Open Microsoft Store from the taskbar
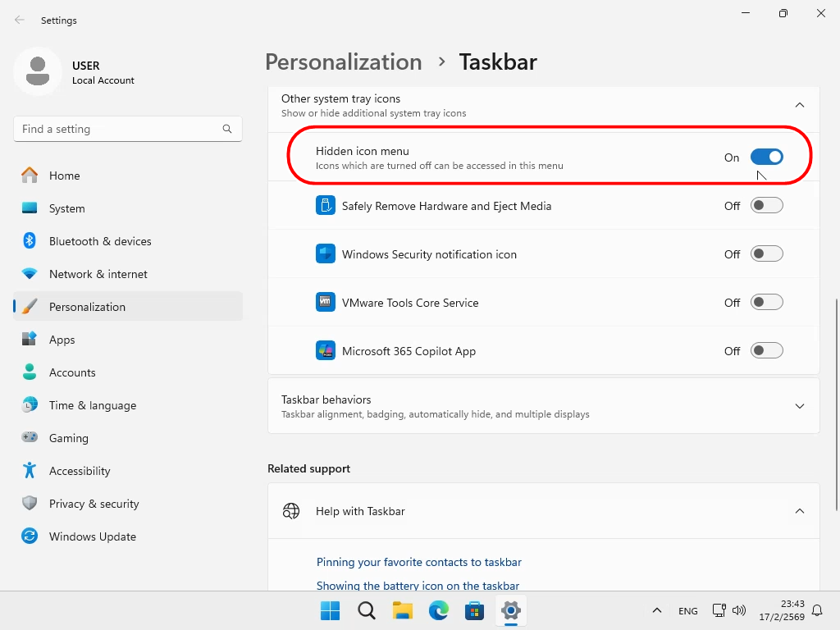The image size is (840, 630). [x=474, y=610]
